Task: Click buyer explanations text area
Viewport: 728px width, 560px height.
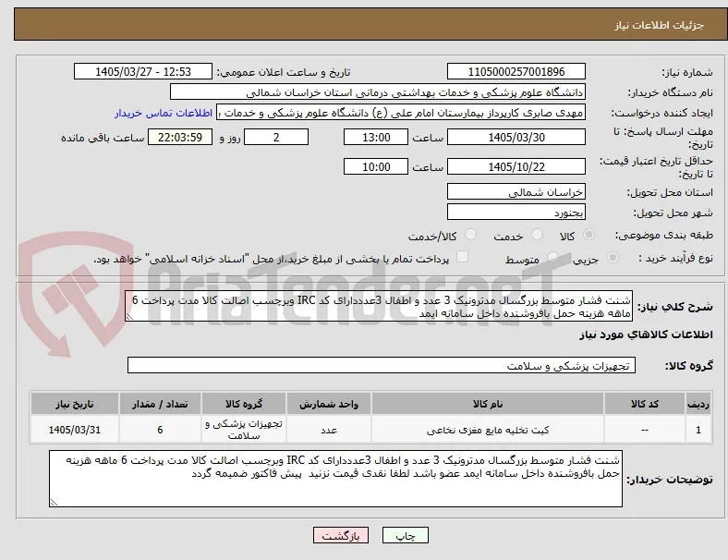Action: (x=335, y=479)
